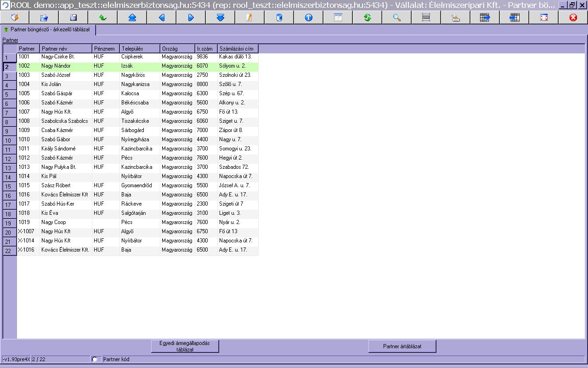Open the blue info icon
Image resolution: width=588 pixels, height=368 pixels.
click(x=308, y=17)
